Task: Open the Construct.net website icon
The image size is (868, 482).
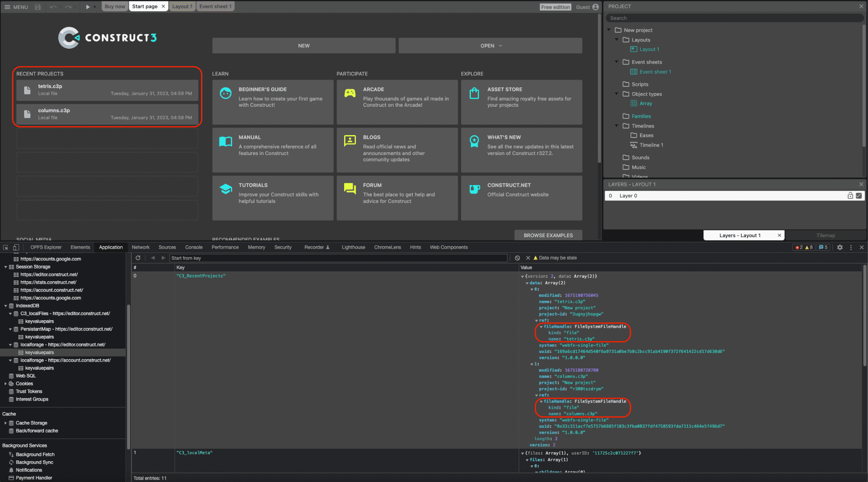Action: [x=474, y=189]
